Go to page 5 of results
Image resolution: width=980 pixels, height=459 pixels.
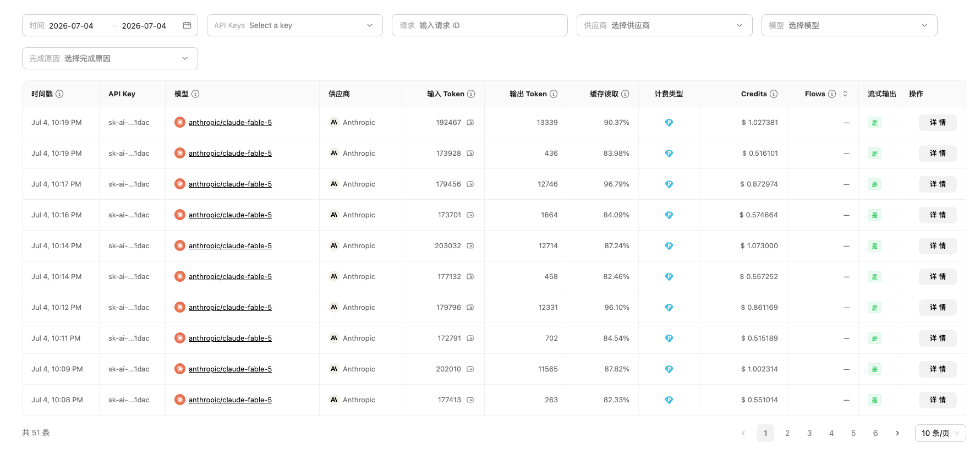(853, 433)
